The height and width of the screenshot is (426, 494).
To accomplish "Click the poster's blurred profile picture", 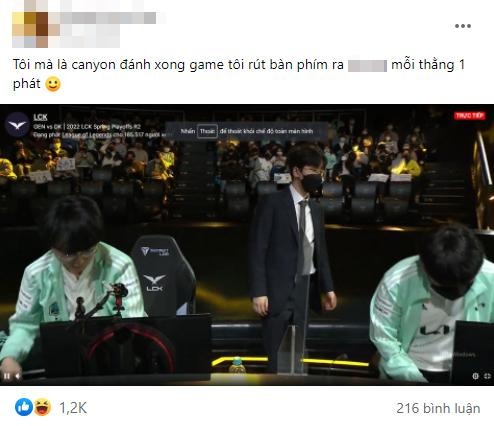I will tap(30, 29).
